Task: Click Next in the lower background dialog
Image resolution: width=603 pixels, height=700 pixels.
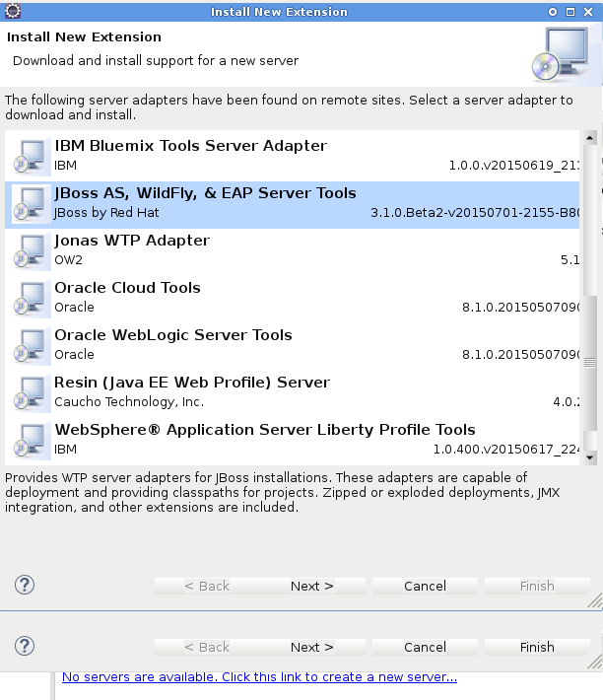Action: click(311, 648)
